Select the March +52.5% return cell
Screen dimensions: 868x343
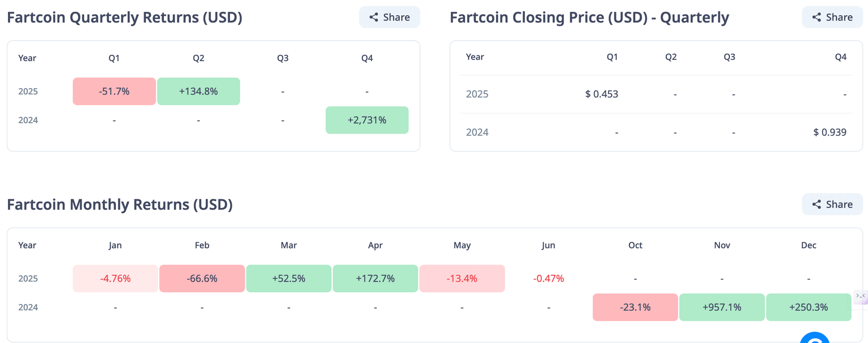[289, 279]
